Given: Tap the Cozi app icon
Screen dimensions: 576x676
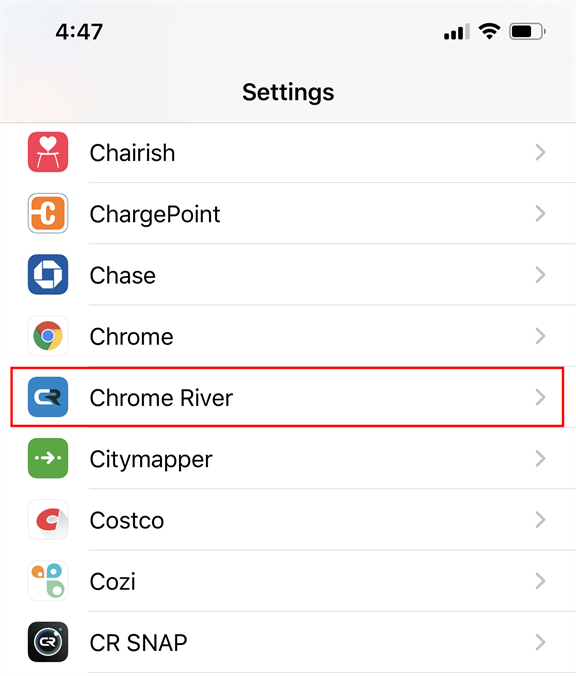Looking at the screenshot, I should pyautogui.click(x=48, y=581).
